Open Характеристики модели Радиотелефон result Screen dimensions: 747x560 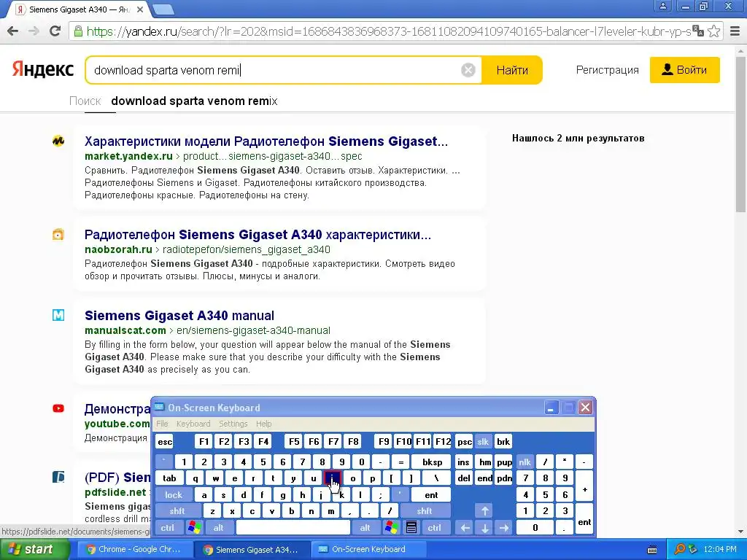coord(266,141)
